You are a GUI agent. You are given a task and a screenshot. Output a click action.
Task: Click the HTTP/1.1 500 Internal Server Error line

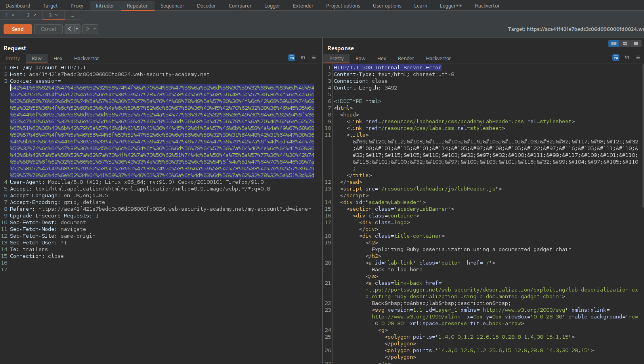(x=387, y=67)
